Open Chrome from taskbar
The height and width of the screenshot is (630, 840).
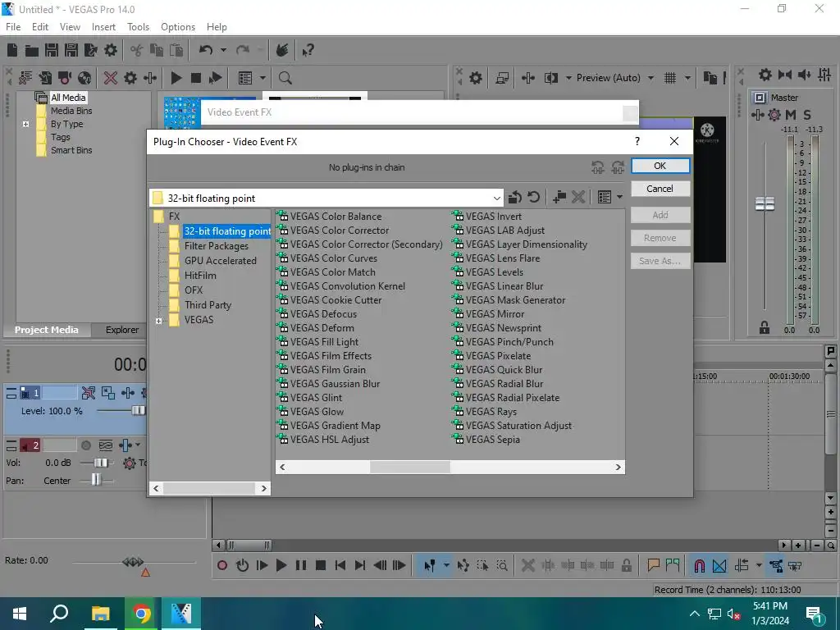point(141,614)
